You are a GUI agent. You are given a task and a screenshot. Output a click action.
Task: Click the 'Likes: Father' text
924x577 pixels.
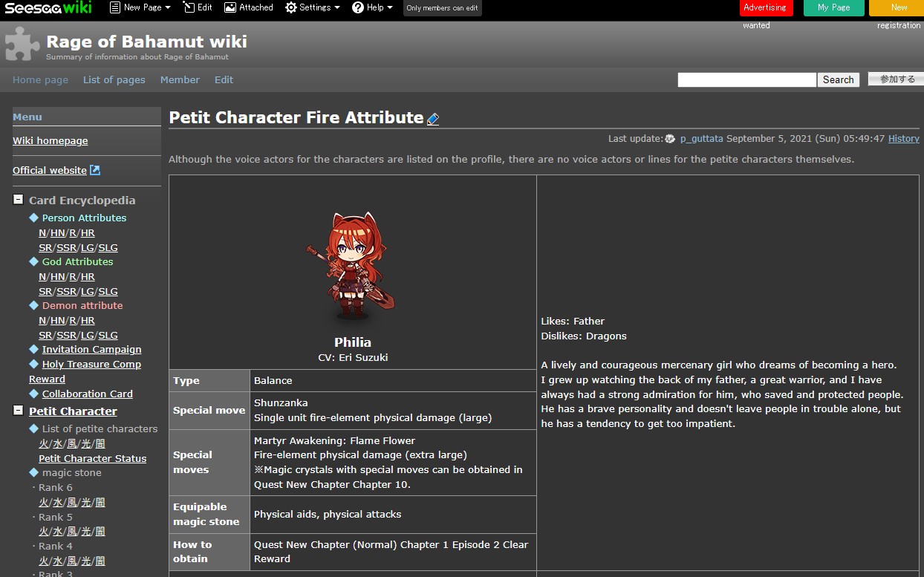point(573,321)
